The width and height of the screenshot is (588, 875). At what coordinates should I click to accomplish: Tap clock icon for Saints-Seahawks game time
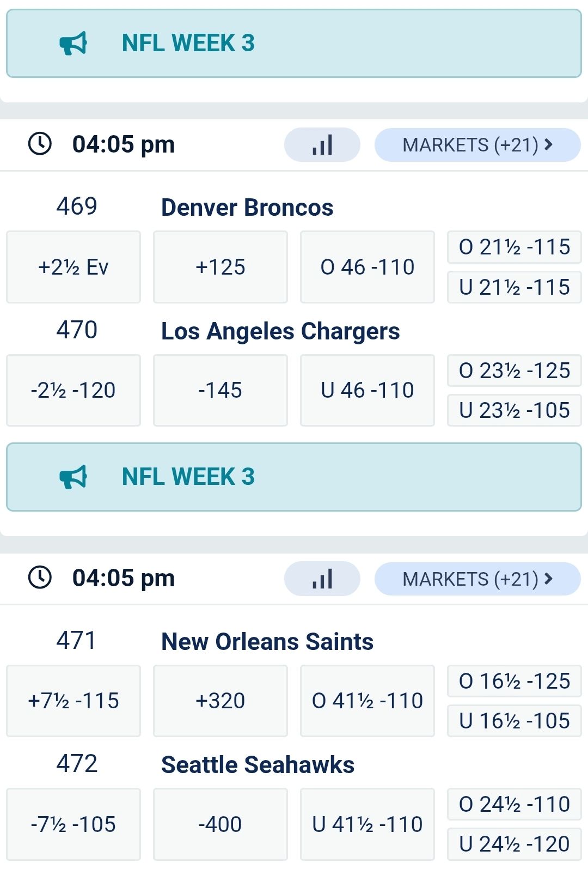tap(40, 578)
